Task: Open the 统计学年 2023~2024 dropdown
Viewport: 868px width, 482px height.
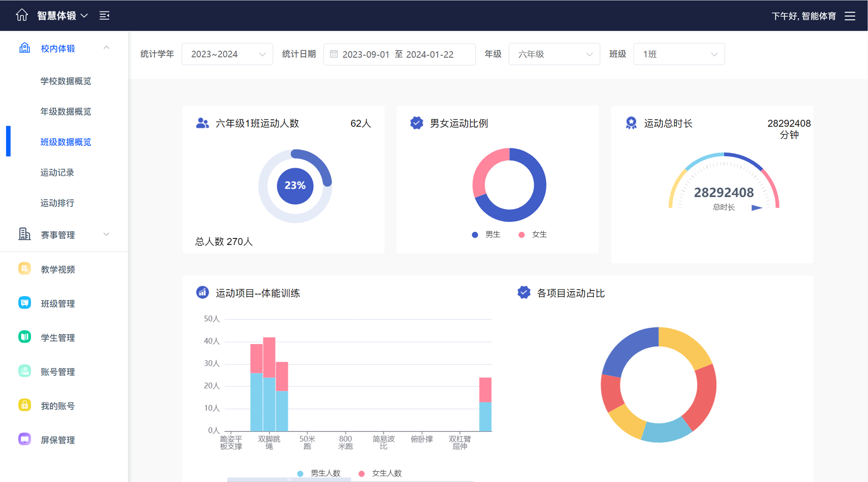Action: tap(227, 54)
